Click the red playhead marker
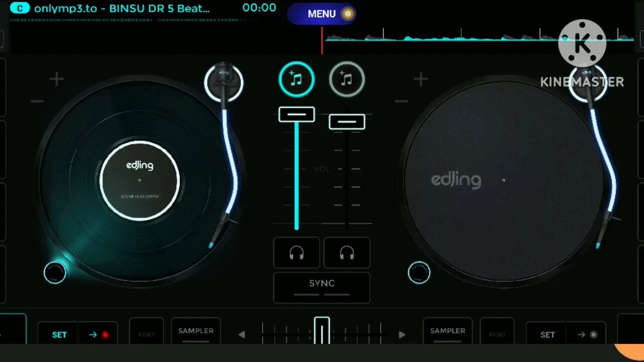644x362 pixels. coord(322,40)
